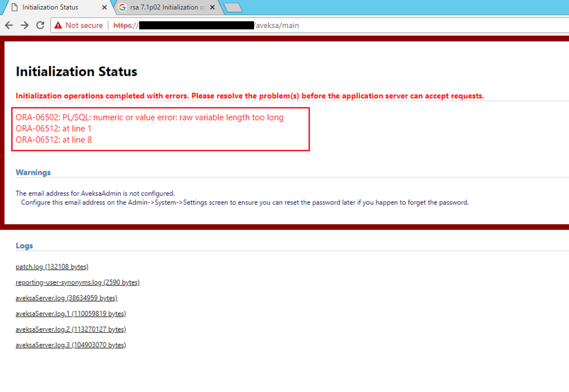
Task: Click the Not secure warning triangle
Action: [58, 25]
